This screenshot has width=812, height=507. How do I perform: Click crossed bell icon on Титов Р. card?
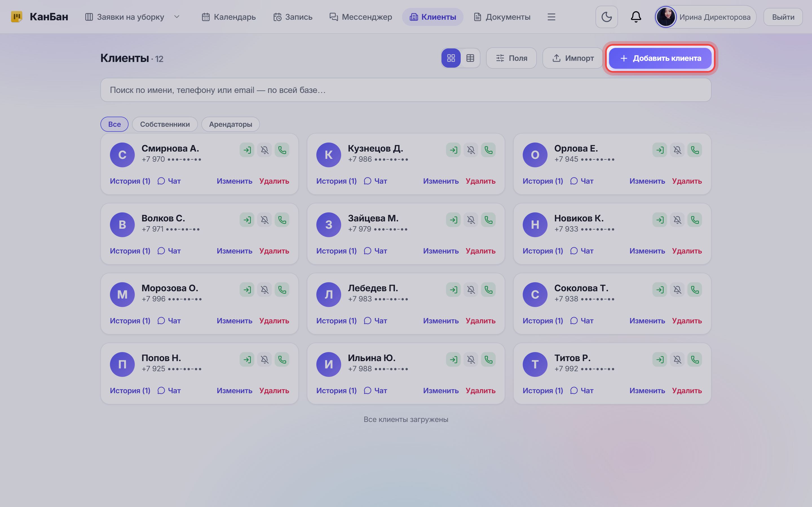tap(677, 359)
